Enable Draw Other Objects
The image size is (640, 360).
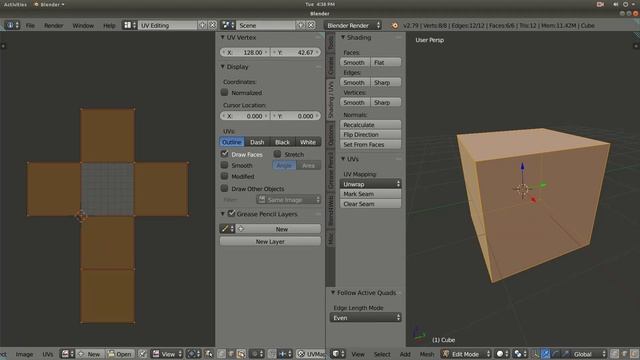[x=224, y=188]
